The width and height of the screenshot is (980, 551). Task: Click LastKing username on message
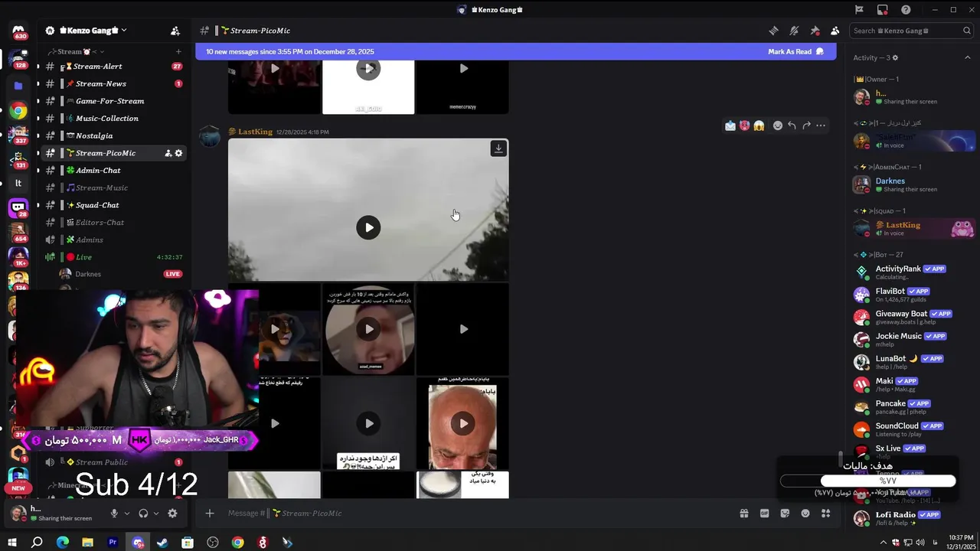[255, 132]
